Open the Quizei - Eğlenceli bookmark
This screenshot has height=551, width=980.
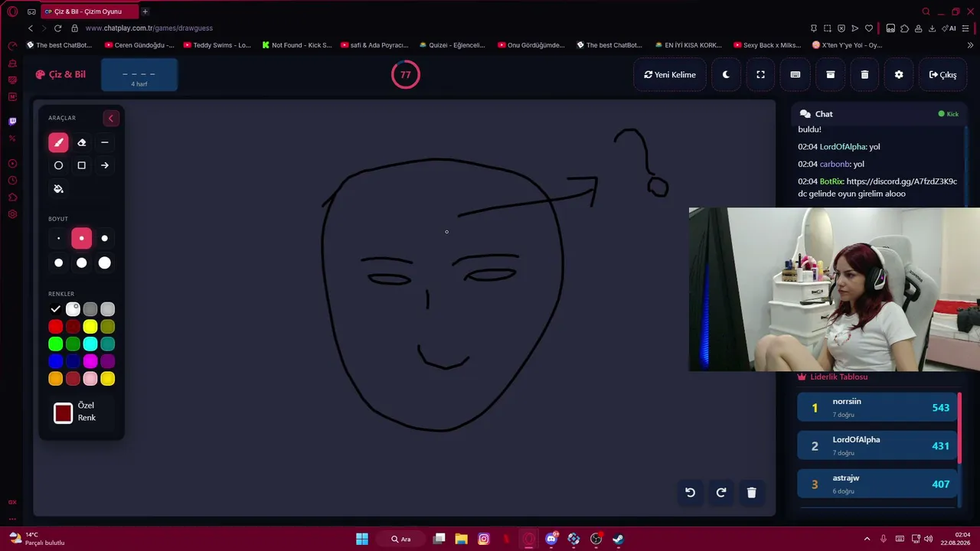click(x=452, y=45)
